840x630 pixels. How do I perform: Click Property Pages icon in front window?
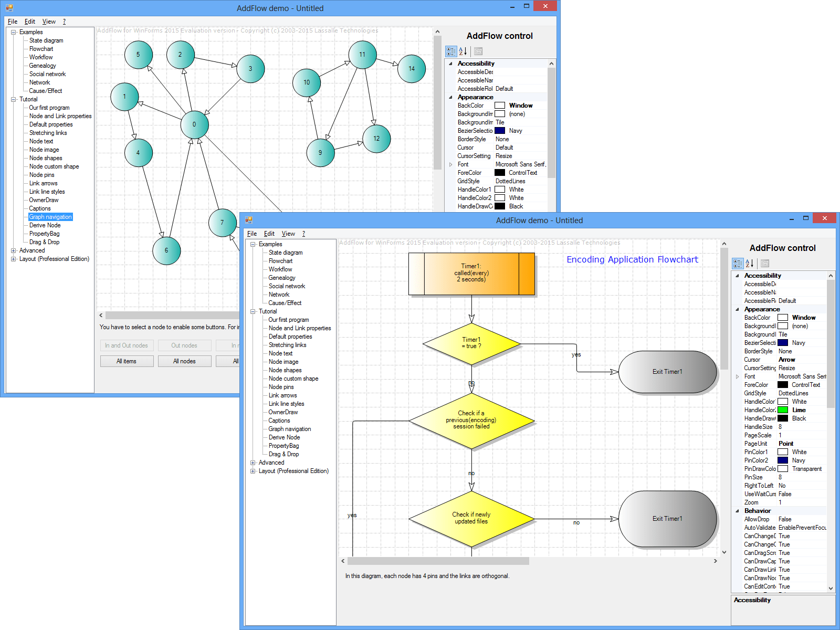coord(765,263)
